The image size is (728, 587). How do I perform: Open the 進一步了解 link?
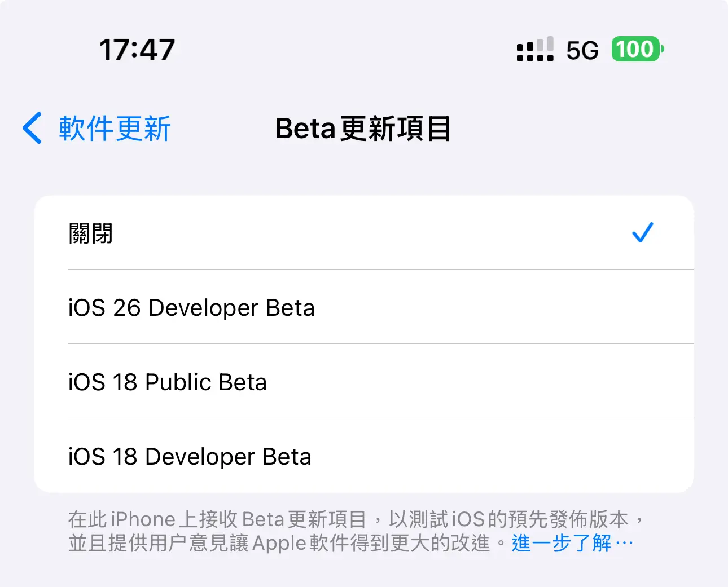click(x=572, y=543)
